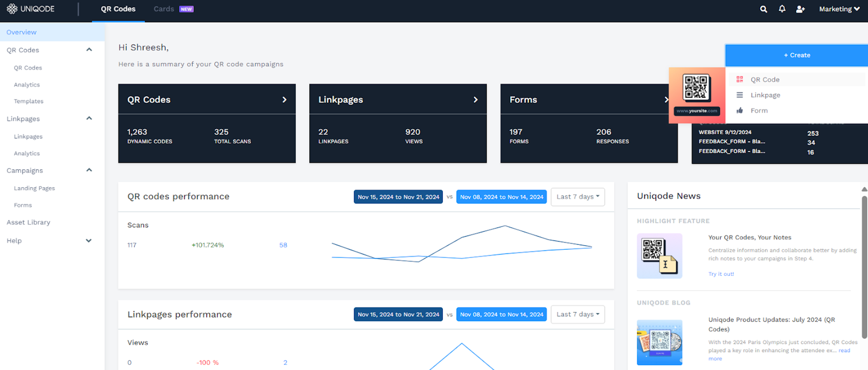This screenshot has width=868, height=370.
Task: Switch to the Cards tab
Action: (x=164, y=9)
